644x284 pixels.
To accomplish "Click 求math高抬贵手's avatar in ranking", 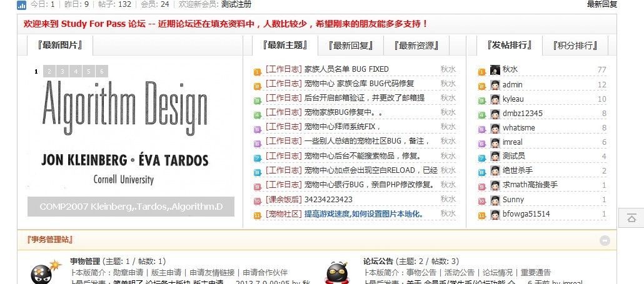I will click(495, 185).
